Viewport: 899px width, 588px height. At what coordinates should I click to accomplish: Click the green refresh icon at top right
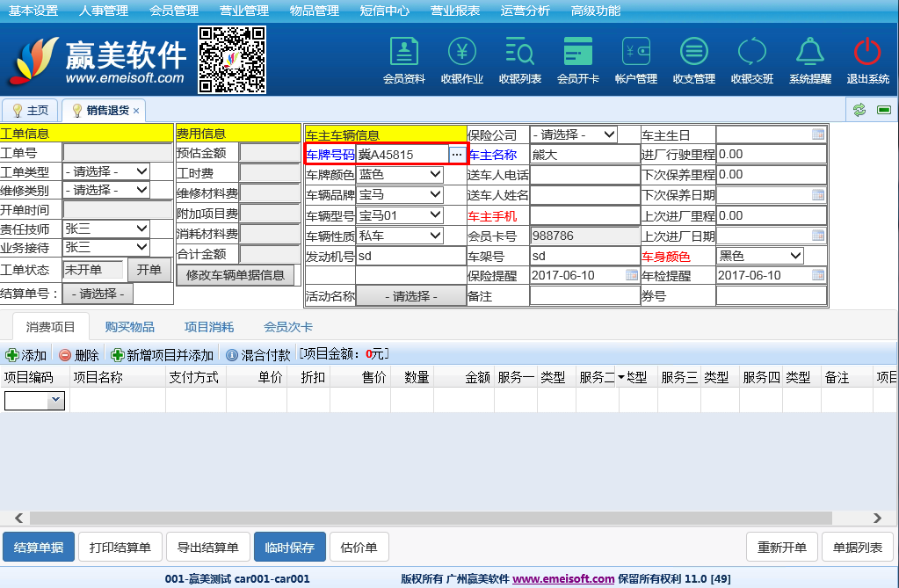click(859, 110)
